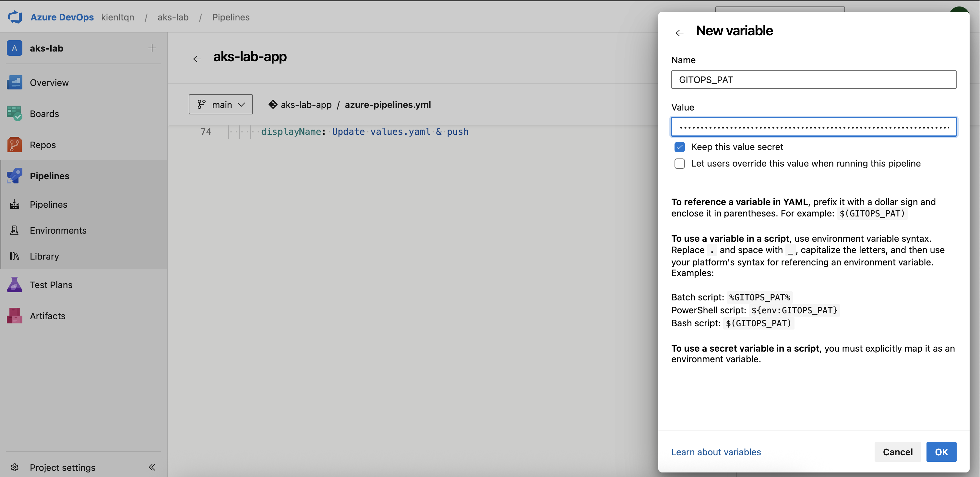Navigate to aks-lab breadcrumb
The width and height of the screenshot is (980, 477).
[173, 17]
